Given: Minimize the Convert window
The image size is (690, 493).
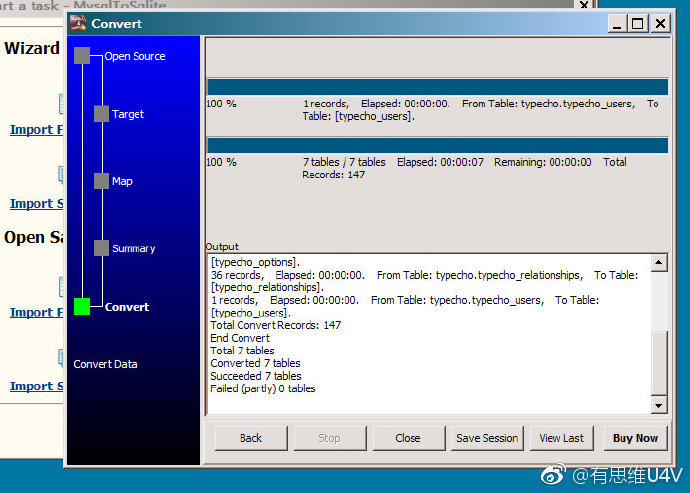Looking at the screenshot, I should tap(617, 23).
